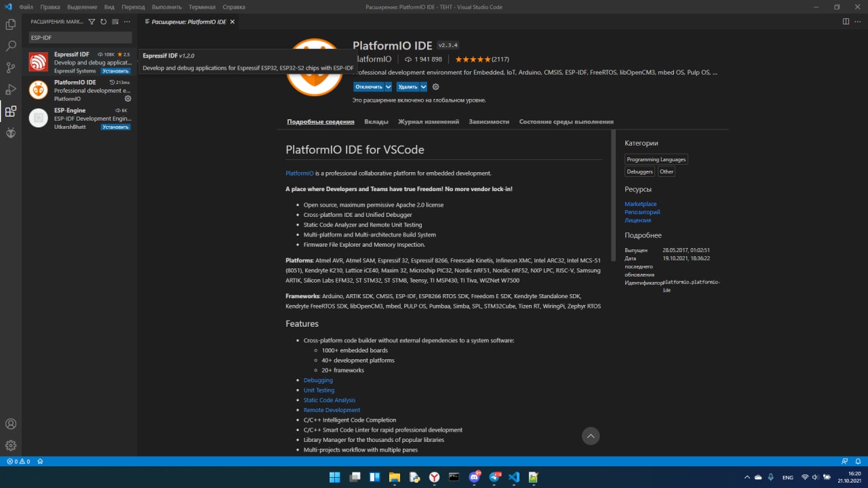Click the Удалить button
Screen dimensions: 868x488
pyautogui.click(x=408, y=87)
